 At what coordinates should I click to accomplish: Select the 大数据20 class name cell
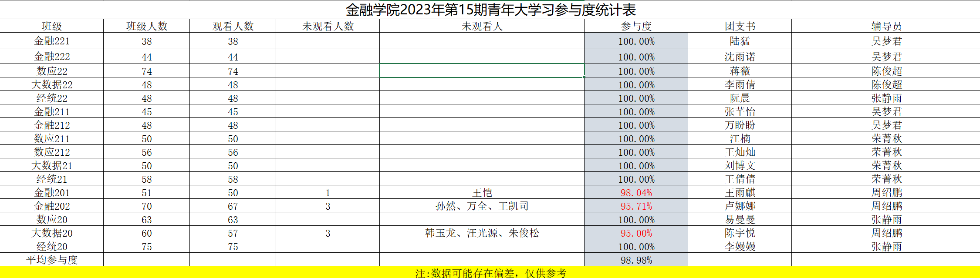point(51,233)
